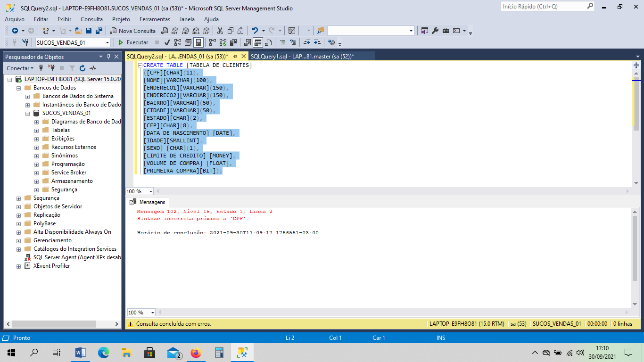
Task: Open the SUCOS_VENDAS_01 database dropdown
Action: 107,42
